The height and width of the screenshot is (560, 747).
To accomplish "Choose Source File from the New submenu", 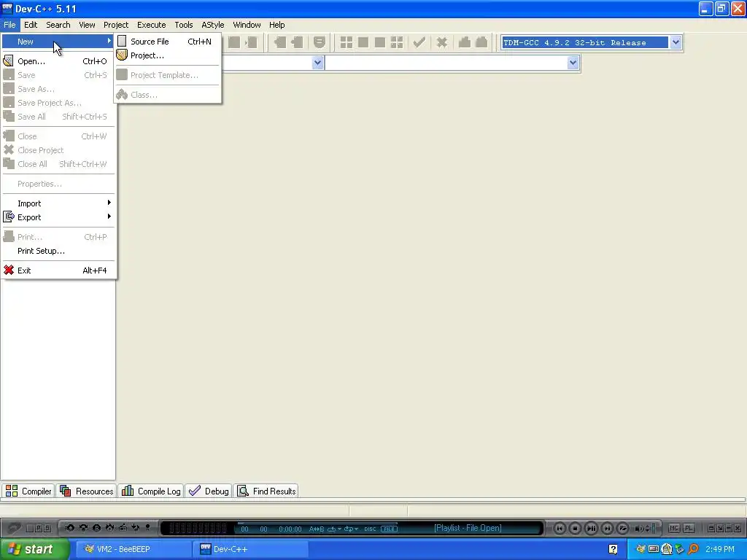I will coord(167,42).
